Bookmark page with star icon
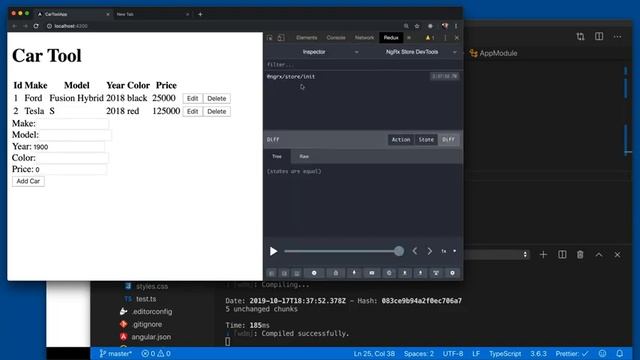 (x=417, y=26)
